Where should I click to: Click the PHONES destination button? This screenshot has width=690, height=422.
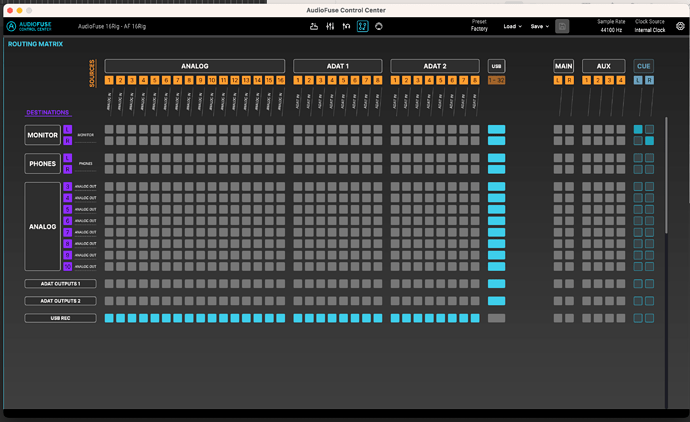coord(42,164)
